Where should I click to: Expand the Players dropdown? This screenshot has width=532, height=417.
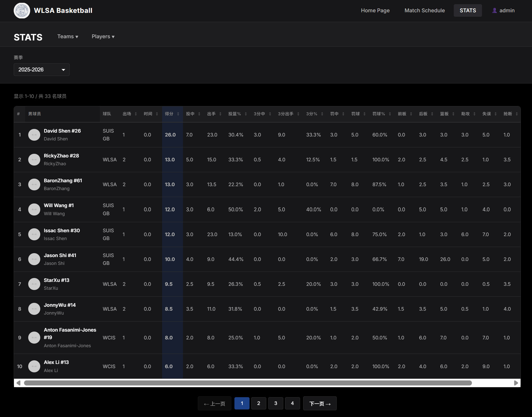click(x=103, y=37)
